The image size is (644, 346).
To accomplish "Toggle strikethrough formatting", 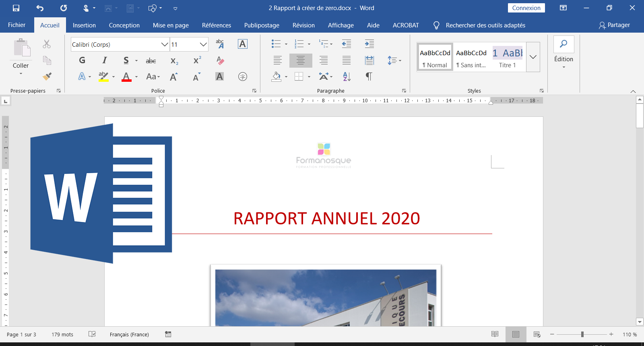I will (151, 61).
